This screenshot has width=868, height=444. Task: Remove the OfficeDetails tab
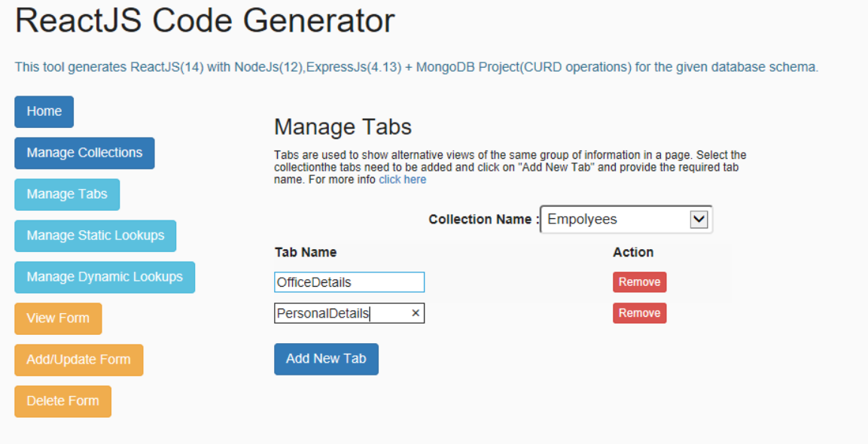pos(639,281)
